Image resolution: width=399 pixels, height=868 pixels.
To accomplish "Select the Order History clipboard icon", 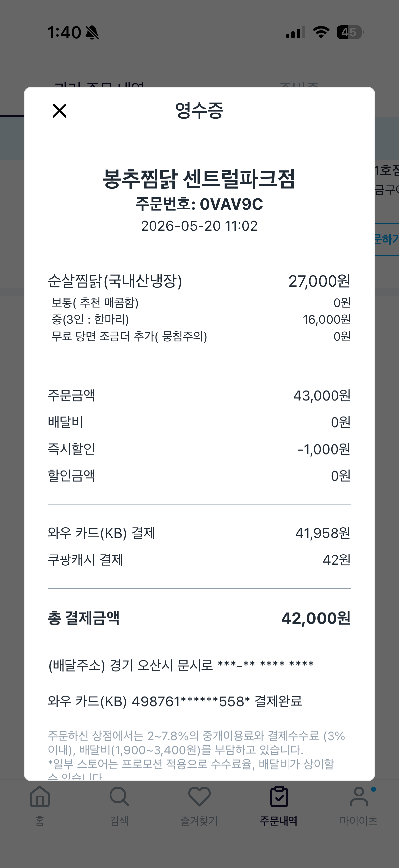I will pos(279,796).
